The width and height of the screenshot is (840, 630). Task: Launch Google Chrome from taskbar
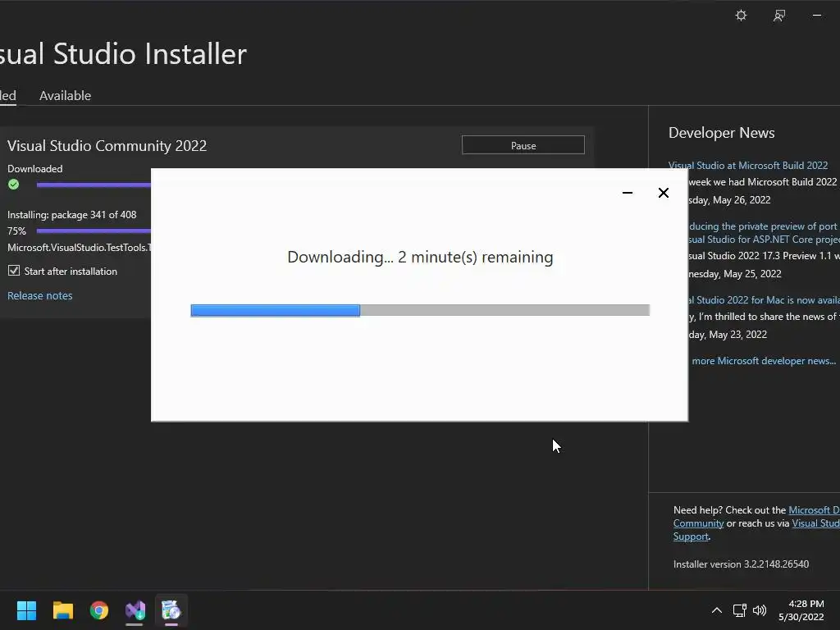[99, 610]
